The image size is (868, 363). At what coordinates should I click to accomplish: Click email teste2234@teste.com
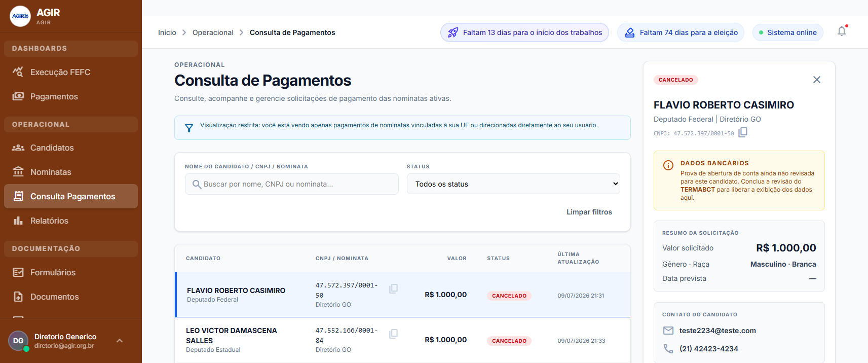point(718,331)
